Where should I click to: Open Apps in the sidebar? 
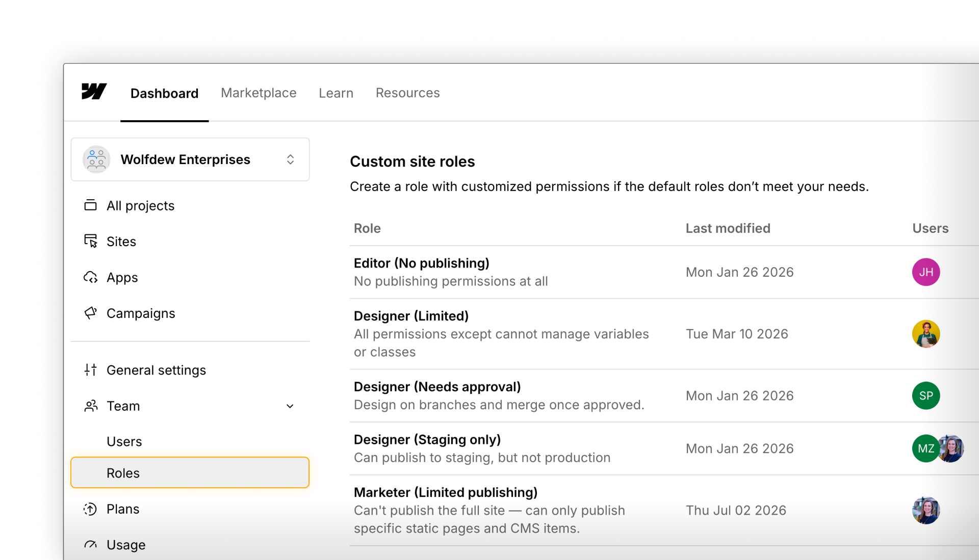122,278
